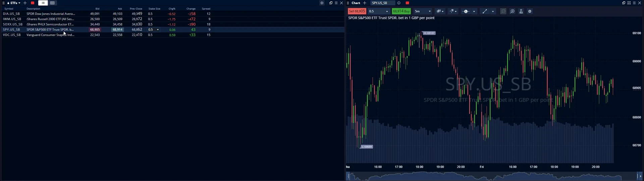Open chart flask experiments icon

click(521, 11)
